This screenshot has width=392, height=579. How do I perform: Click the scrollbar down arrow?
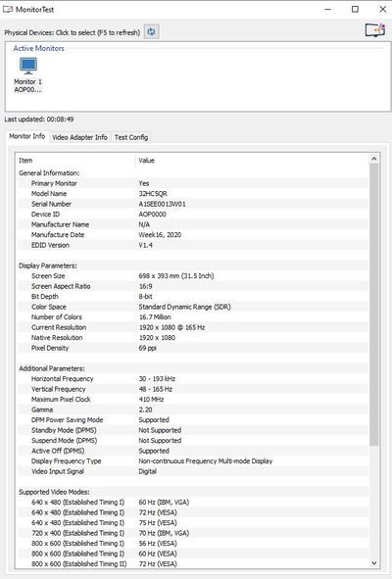[x=374, y=563]
